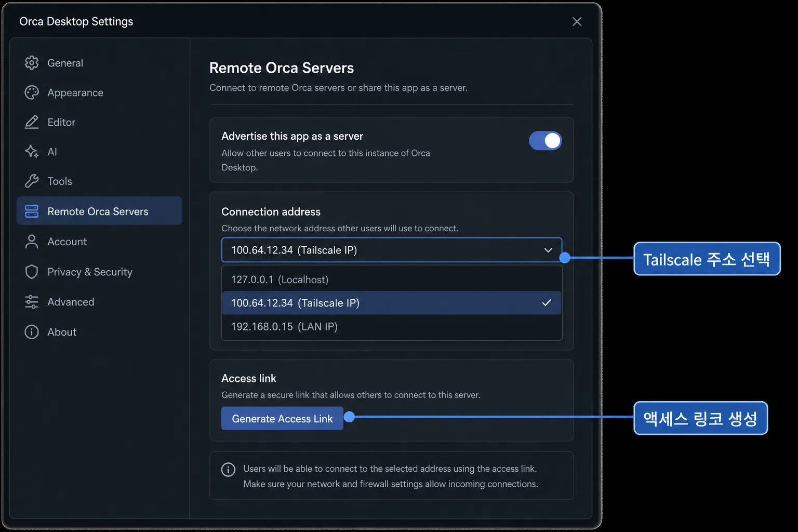This screenshot has height=532, width=798.
Task: Click the Remote Orca Servers page heading
Action: (282, 68)
